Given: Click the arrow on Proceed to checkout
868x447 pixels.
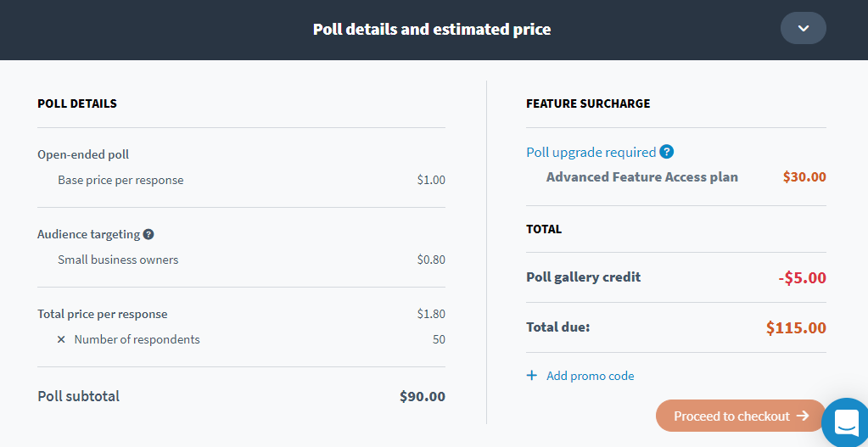Looking at the screenshot, I should [x=803, y=416].
